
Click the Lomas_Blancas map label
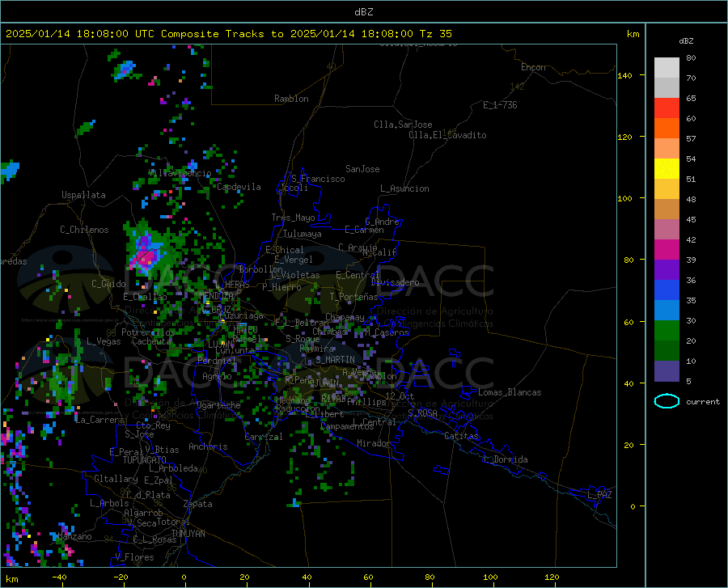tap(510, 392)
